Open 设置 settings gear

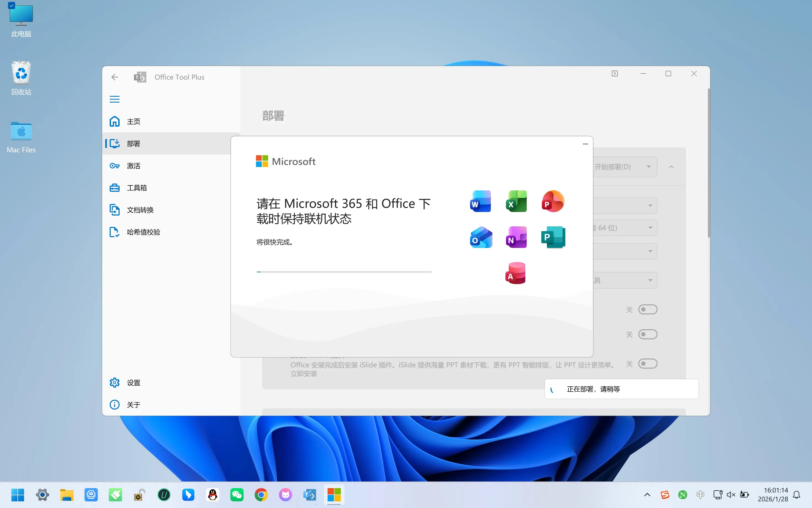114,382
